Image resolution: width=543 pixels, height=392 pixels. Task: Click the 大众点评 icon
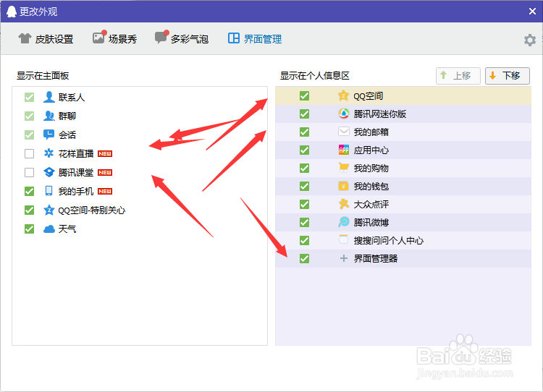point(343,204)
